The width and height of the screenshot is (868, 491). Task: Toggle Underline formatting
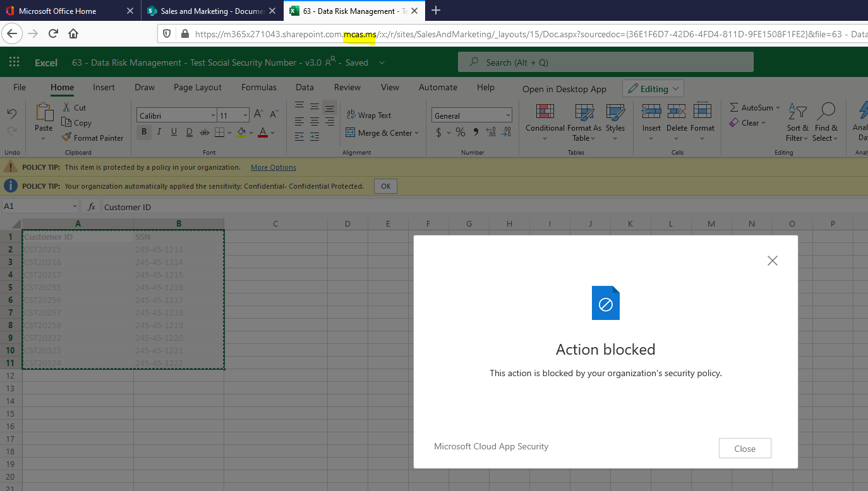coord(174,132)
